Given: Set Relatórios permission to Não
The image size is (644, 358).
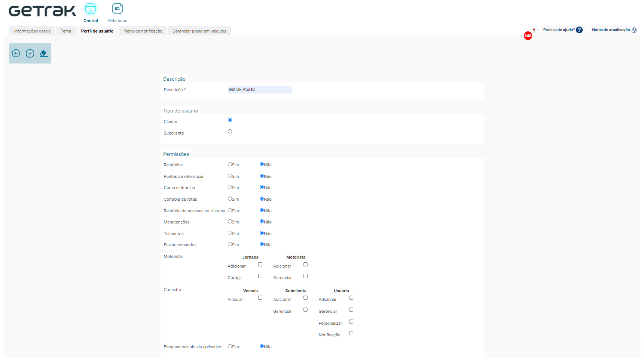Looking at the screenshot, I should (x=262, y=164).
